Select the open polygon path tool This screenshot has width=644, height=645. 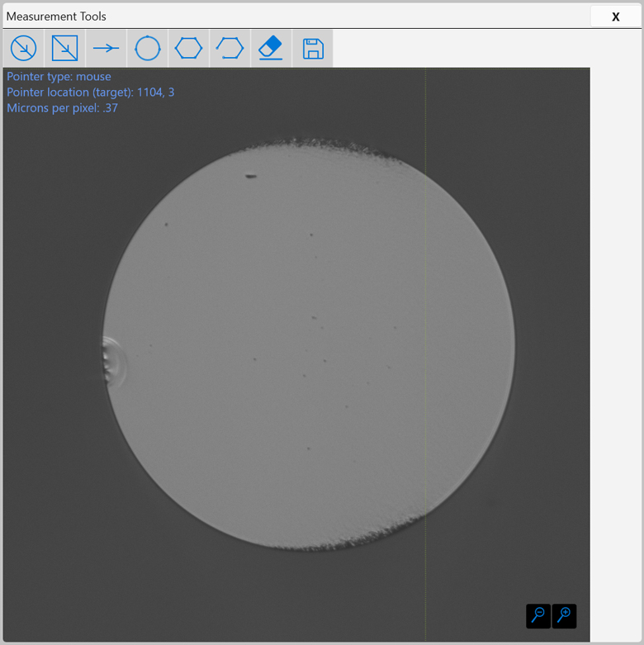pos(230,49)
